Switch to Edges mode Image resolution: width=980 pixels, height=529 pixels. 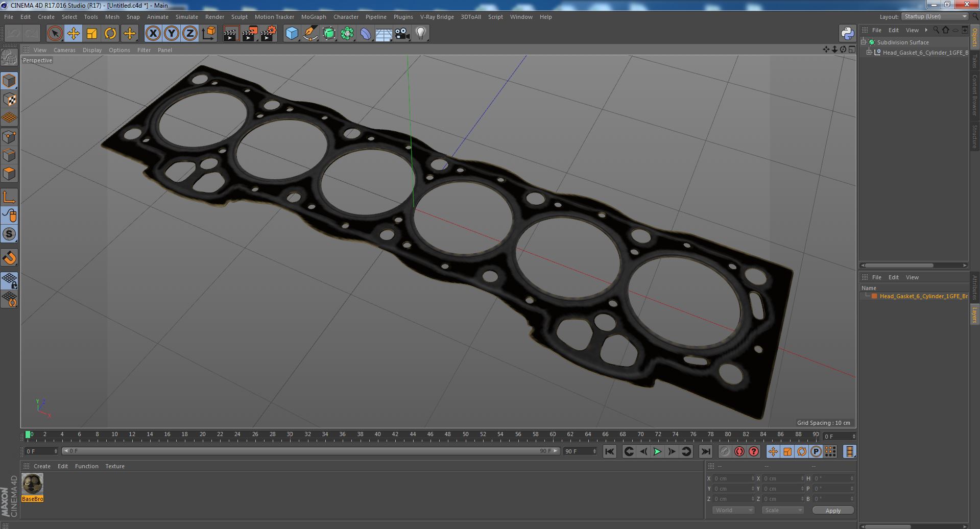pyautogui.click(x=9, y=155)
